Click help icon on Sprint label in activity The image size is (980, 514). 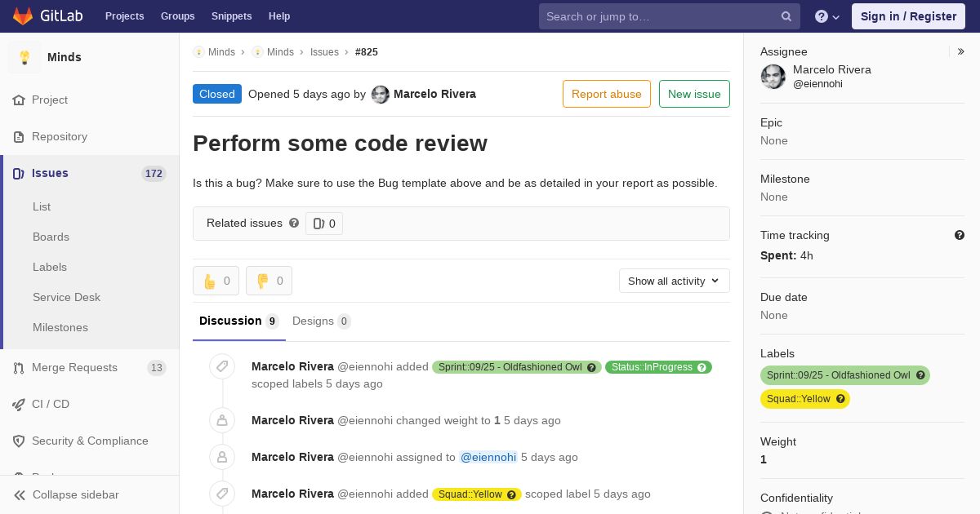[x=591, y=367]
